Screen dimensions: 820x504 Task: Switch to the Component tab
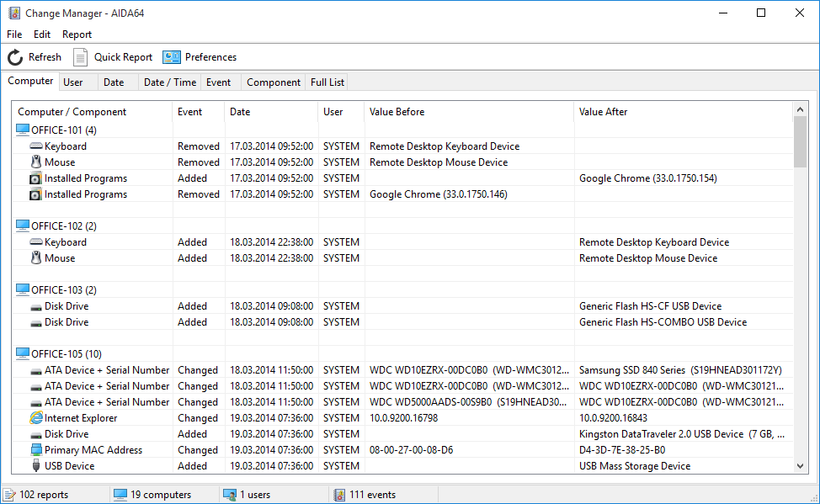pyautogui.click(x=274, y=82)
